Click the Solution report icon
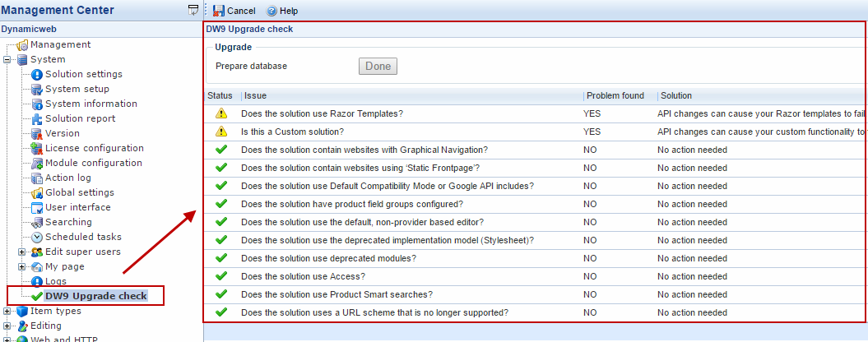The image size is (868, 342). 37,119
